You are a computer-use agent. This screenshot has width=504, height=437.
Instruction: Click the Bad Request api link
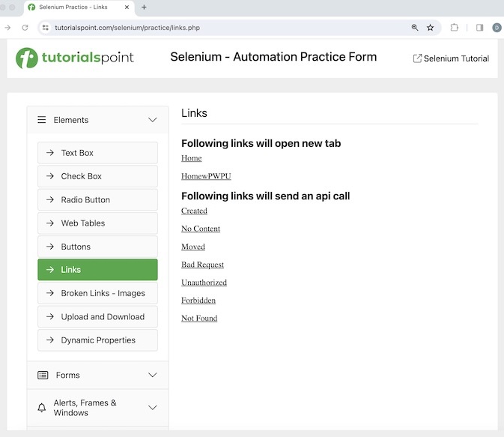[x=202, y=265]
